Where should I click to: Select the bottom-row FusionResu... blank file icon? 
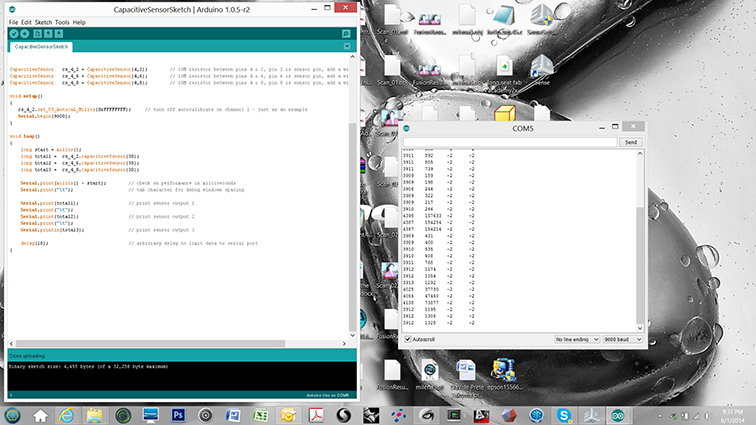click(392, 375)
